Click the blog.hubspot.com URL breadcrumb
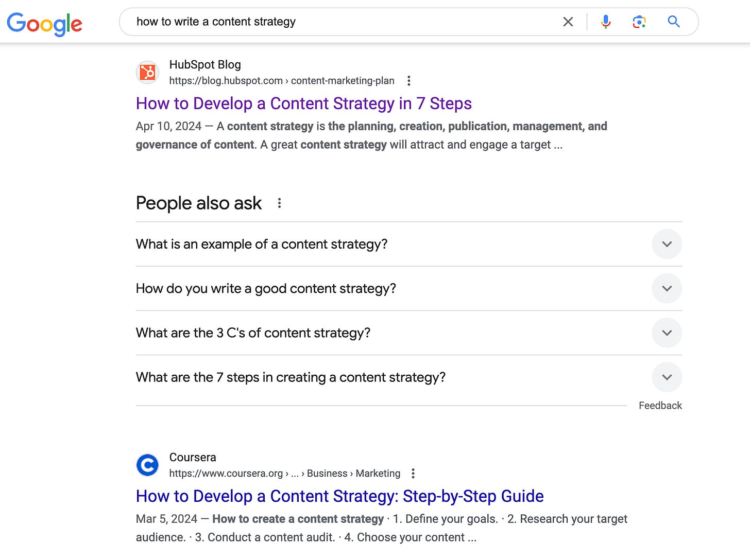Image resolution: width=750 pixels, height=560 pixels. coord(282,81)
